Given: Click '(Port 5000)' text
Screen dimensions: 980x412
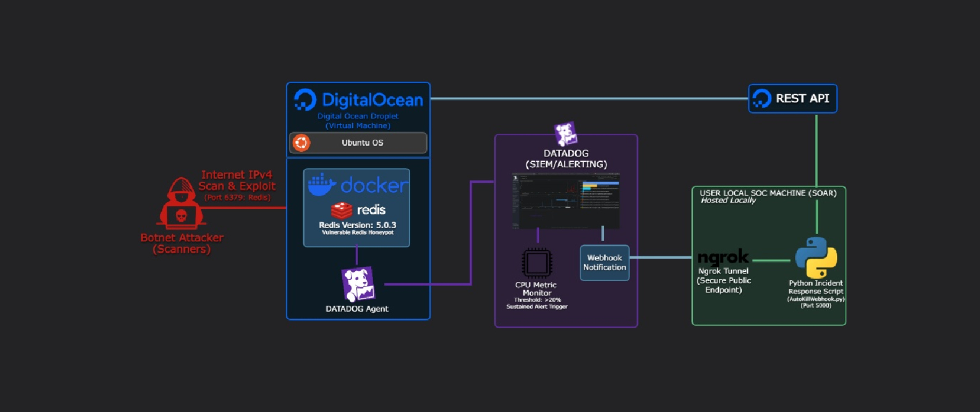Looking at the screenshot, I should [815, 305].
